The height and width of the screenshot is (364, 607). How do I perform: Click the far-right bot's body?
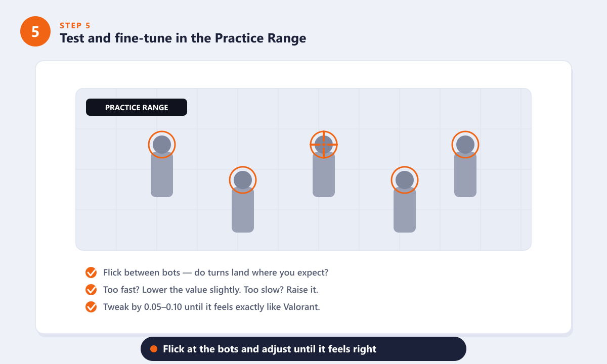click(x=465, y=174)
